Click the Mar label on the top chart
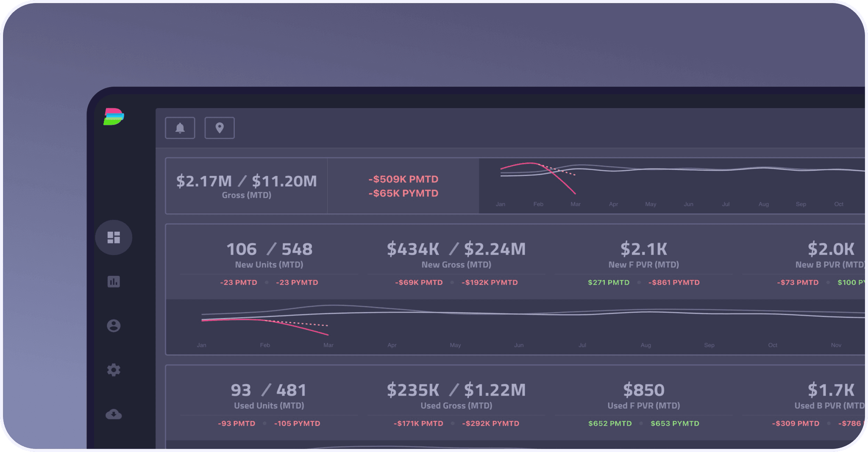The image size is (868, 452). (x=576, y=204)
